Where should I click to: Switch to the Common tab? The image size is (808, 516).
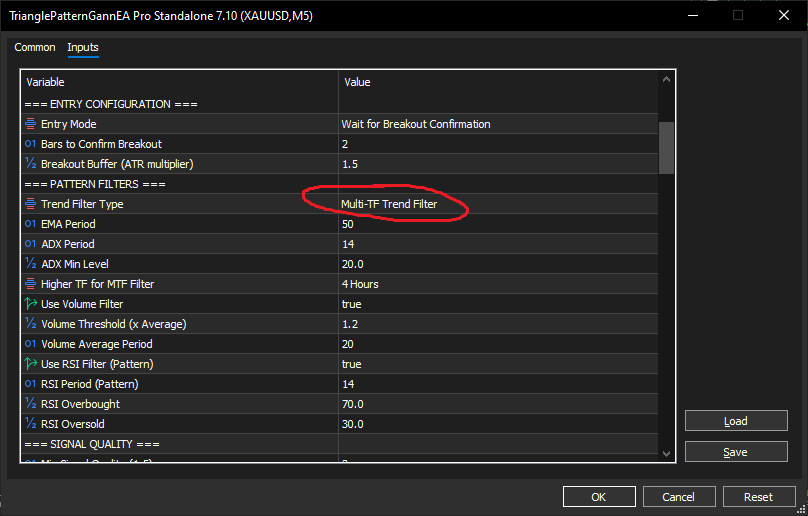[x=35, y=48]
